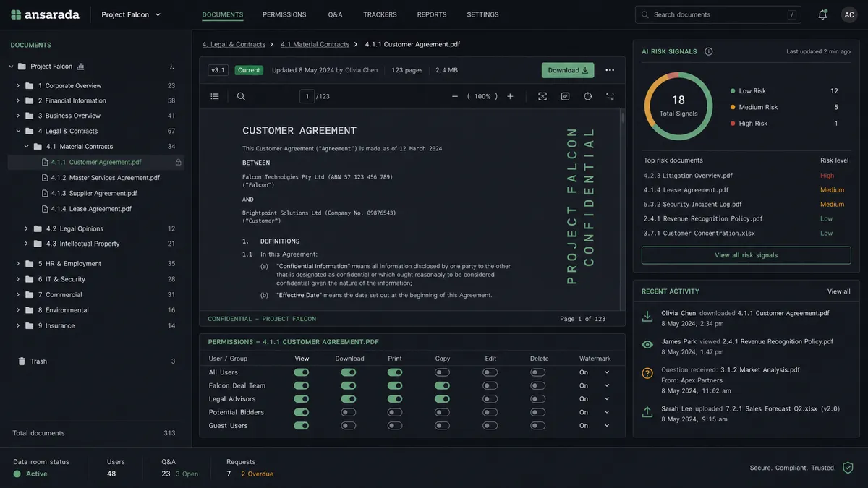Click the page number input box
This screenshot has width=868, height=488.
pyautogui.click(x=307, y=96)
